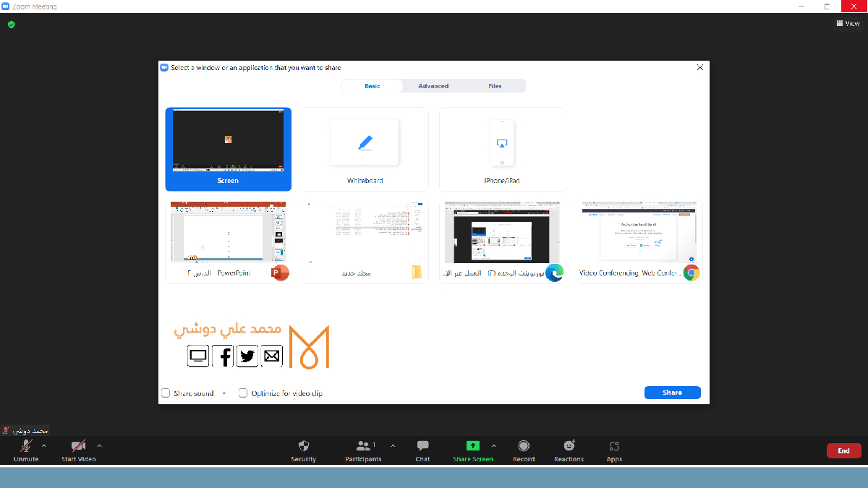
Task: Open the Apps icon
Action: [614, 446]
